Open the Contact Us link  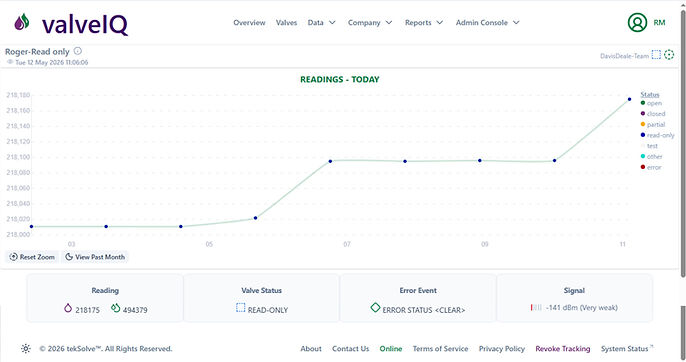click(x=350, y=348)
